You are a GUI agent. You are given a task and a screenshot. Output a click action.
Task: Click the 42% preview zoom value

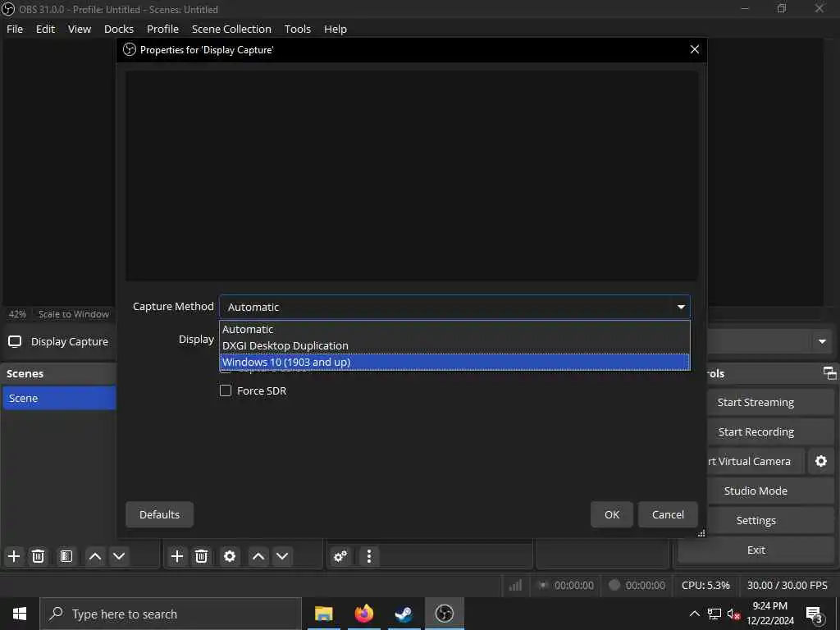(x=17, y=314)
